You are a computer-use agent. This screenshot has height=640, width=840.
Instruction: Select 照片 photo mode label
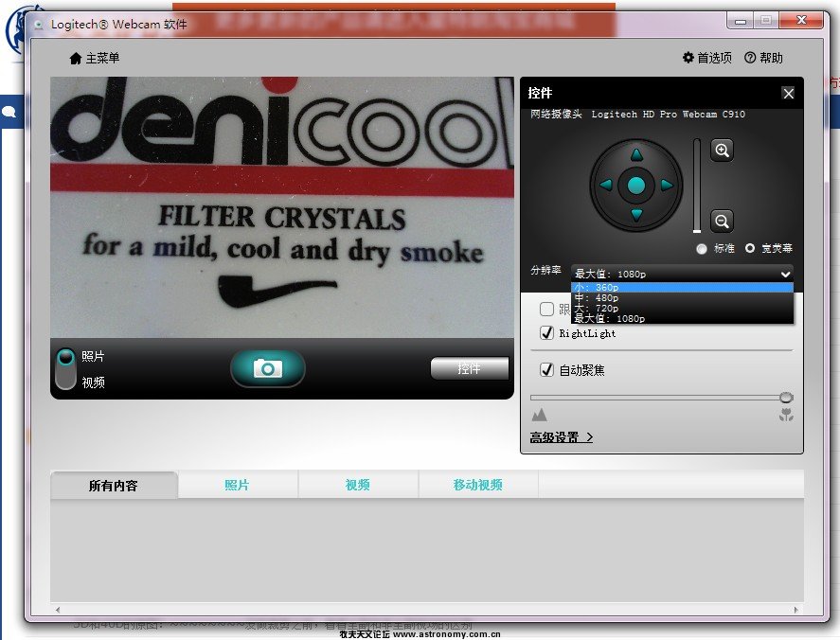point(93,356)
